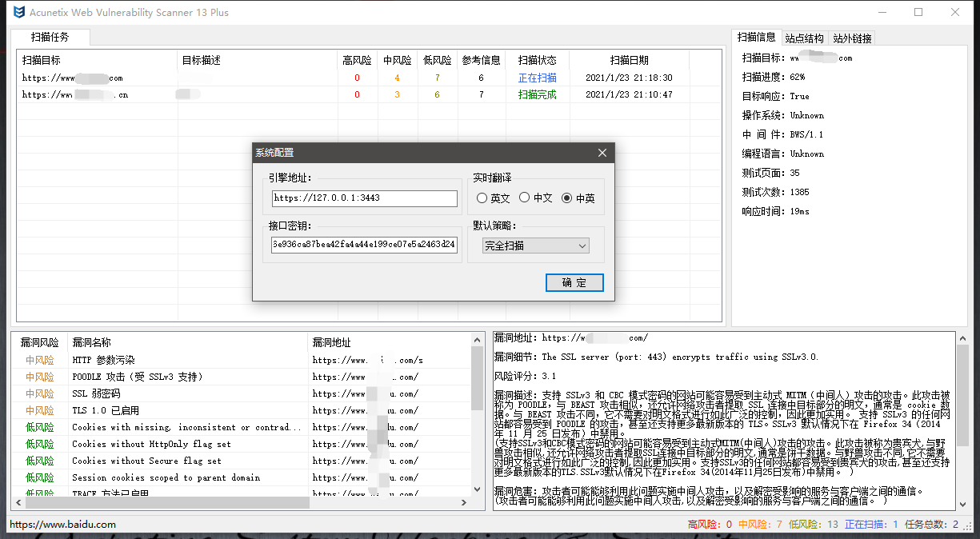Click the 测试页面: 35 entry
Screen dimensions: 980x539
[x=771, y=173]
